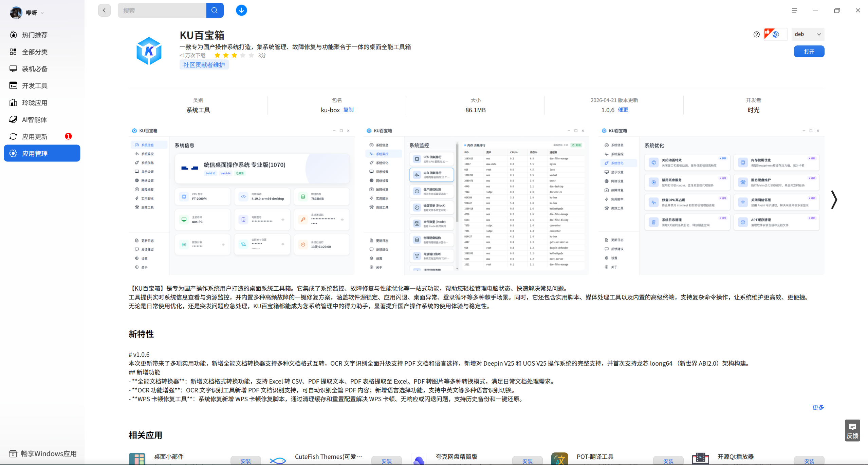Open the 系统监控 screenshot thumbnail
The width and height of the screenshot is (868, 465).
tap(476, 200)
